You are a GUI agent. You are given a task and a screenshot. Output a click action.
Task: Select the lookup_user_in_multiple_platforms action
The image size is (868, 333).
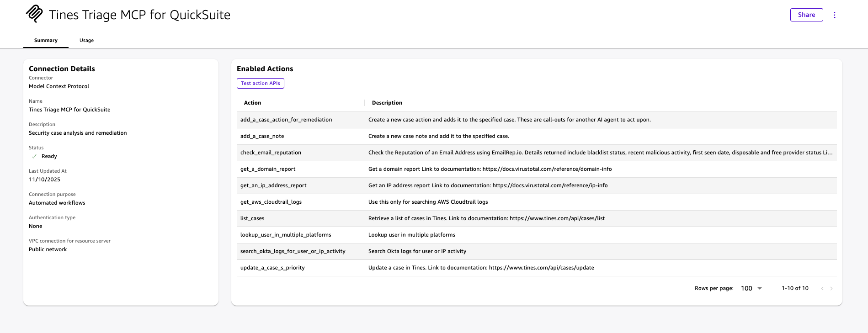tap(286, 235)
